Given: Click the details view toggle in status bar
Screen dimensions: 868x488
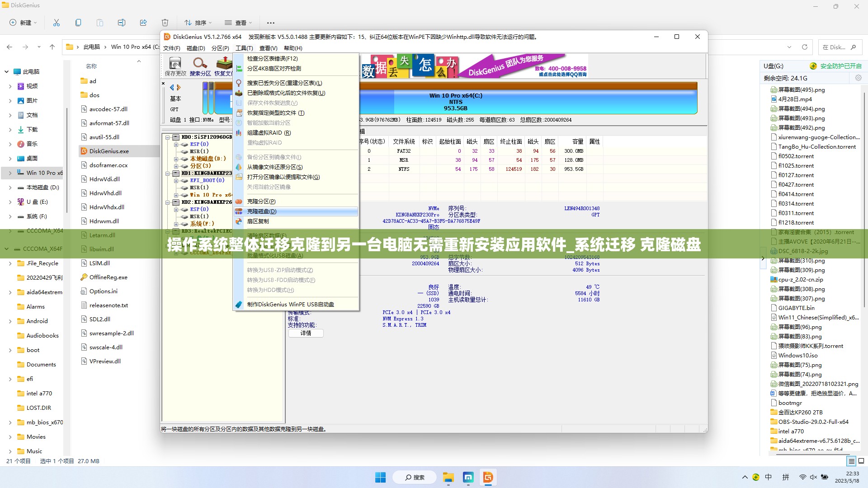Looking at the screenshot, I should (851, 461).
